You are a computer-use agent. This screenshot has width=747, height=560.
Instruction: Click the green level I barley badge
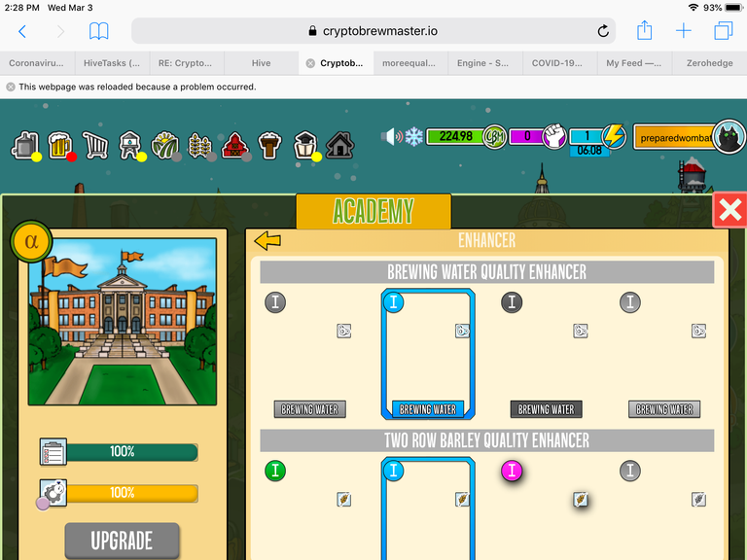pos(275,471)
